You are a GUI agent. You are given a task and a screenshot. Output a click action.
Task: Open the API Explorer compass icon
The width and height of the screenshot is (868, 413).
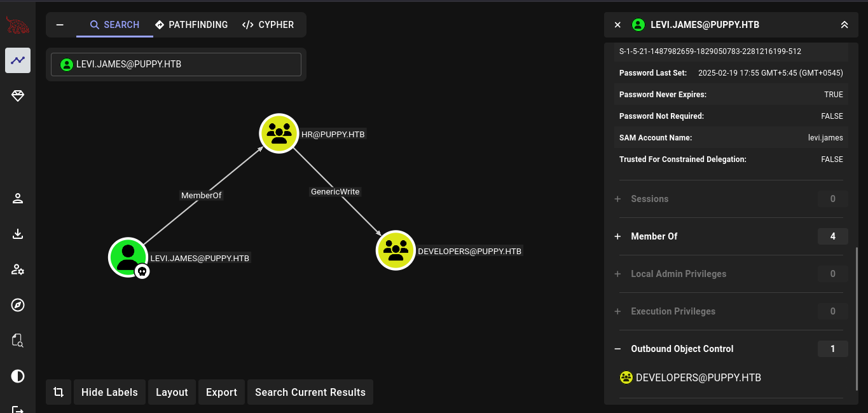pos(18,305)
